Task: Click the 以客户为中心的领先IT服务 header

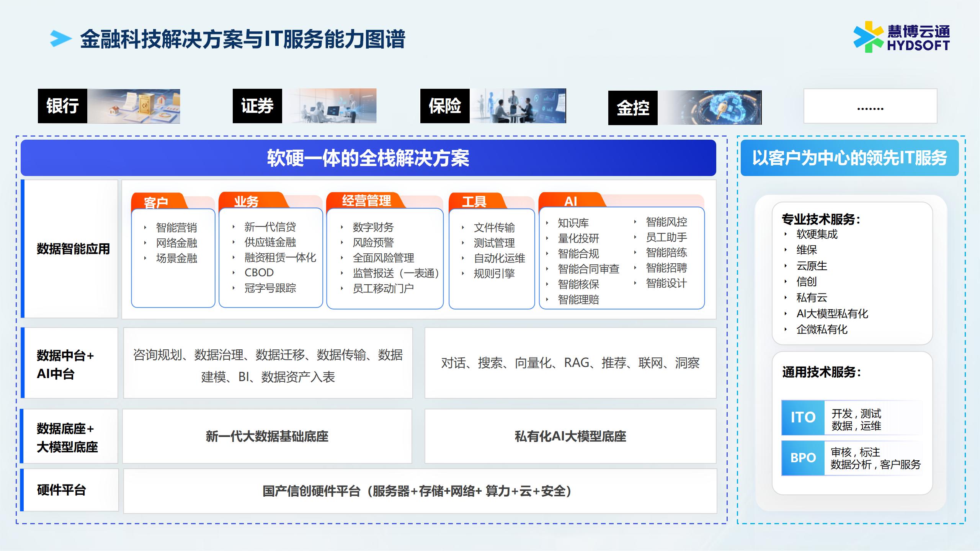Action: click(x=849, y=158)
